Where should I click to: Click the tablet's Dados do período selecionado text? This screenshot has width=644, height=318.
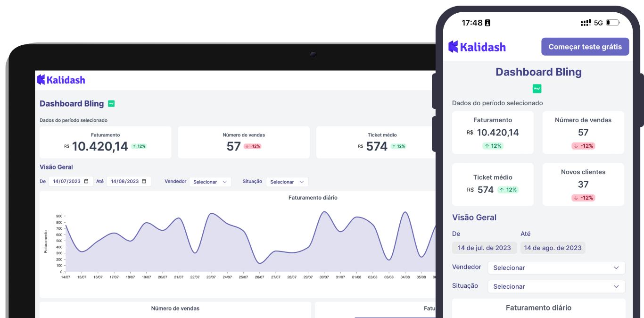tap(74, 120)
